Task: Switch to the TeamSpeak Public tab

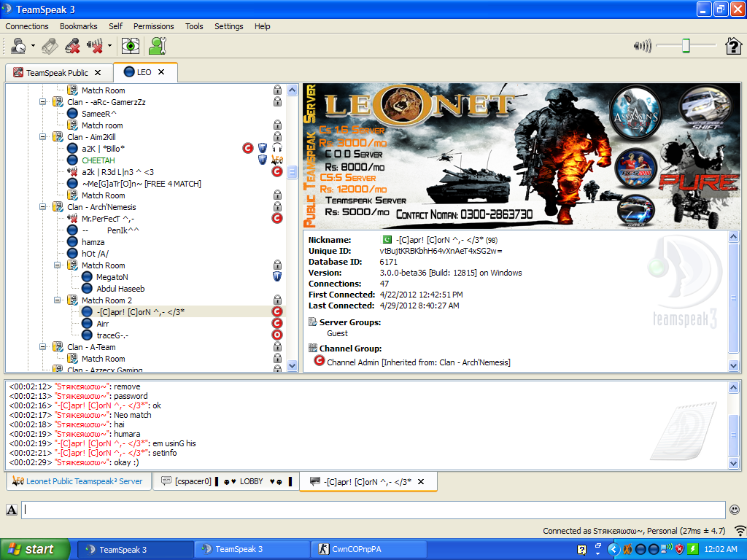Action: click(x=57, y=72)
